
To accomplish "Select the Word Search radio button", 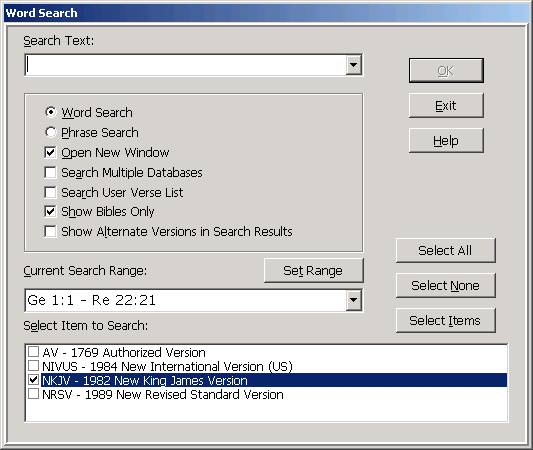I will (51, 112).
